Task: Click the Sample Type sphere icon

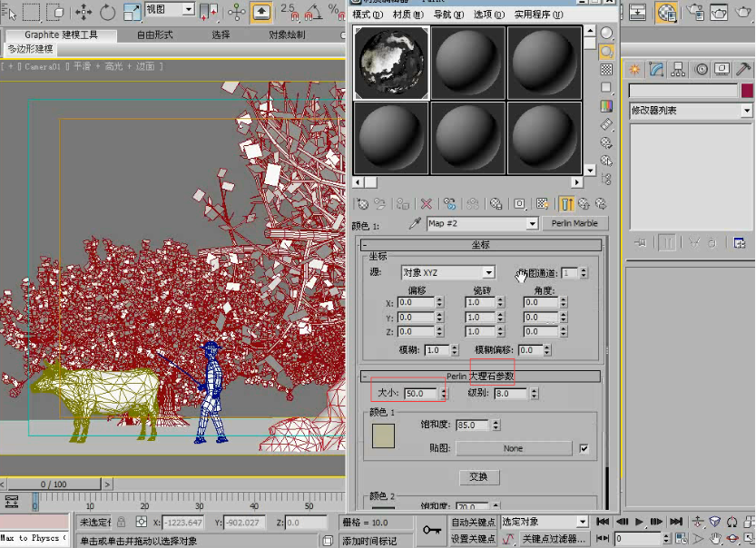Action: coord(606,33)
